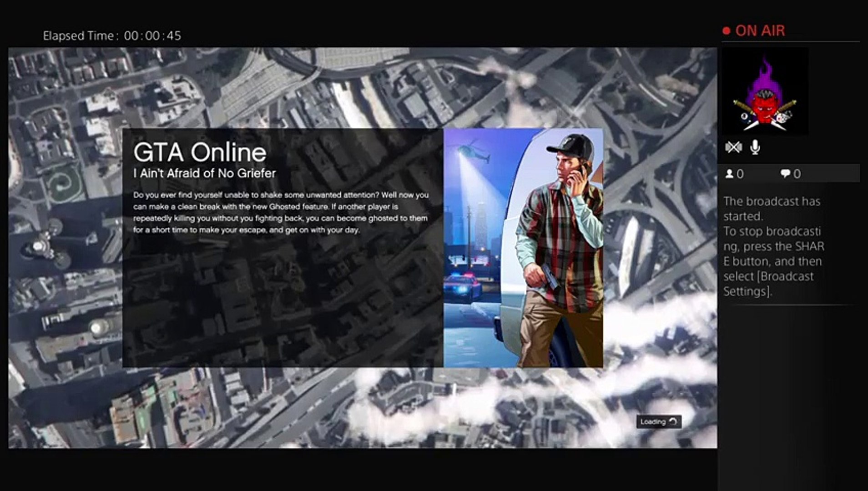Click the comment count speech bubble icon

point(785,174)
